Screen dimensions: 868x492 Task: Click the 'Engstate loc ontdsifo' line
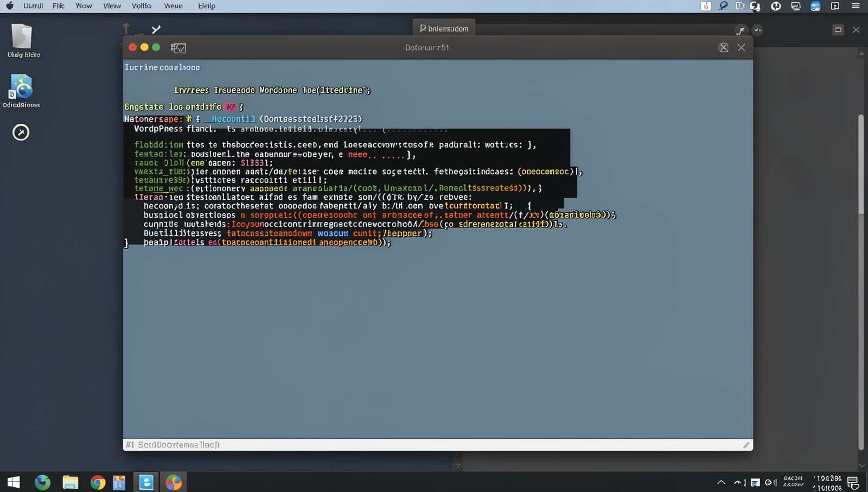183,107
